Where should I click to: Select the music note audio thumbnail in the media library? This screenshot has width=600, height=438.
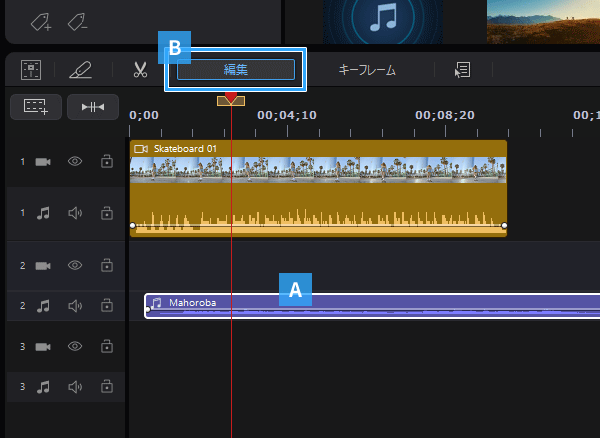click(383, 21)
